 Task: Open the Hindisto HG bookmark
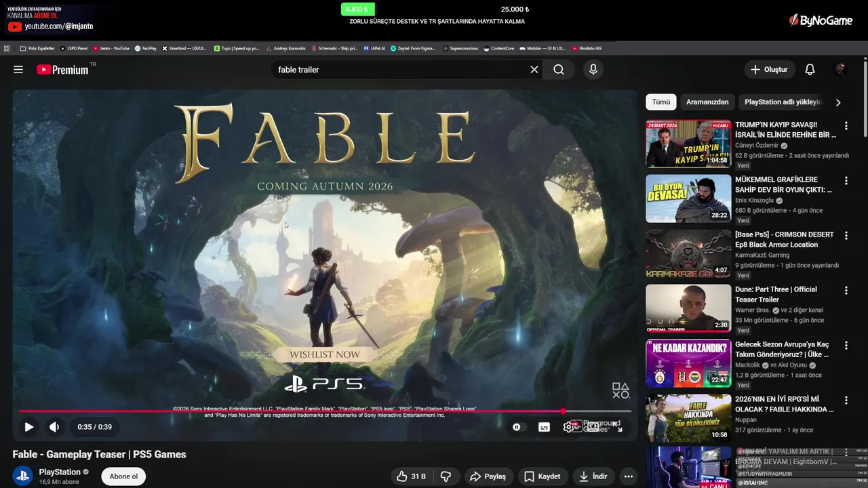tap(587, 48)
